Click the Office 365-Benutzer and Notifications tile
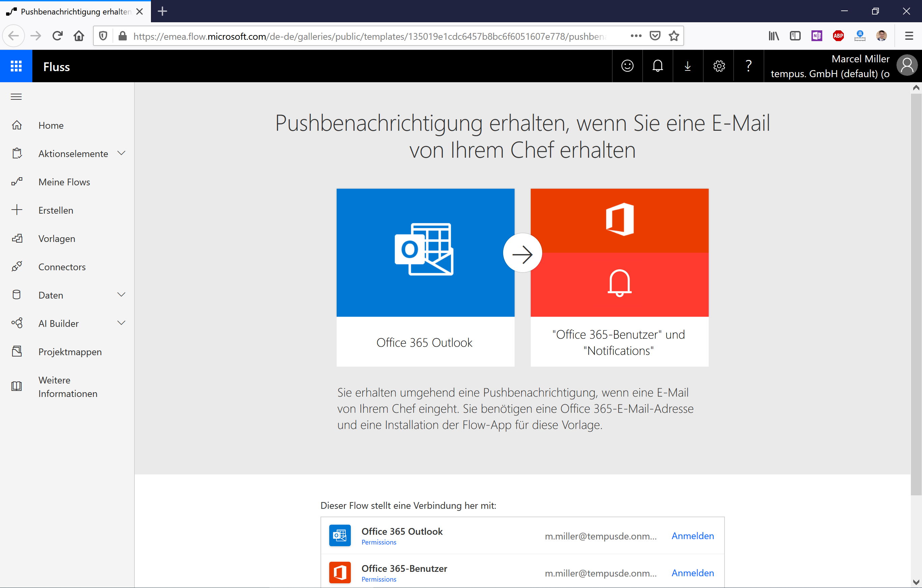Viewport: 922px width, 588px height. click(619, 277)
